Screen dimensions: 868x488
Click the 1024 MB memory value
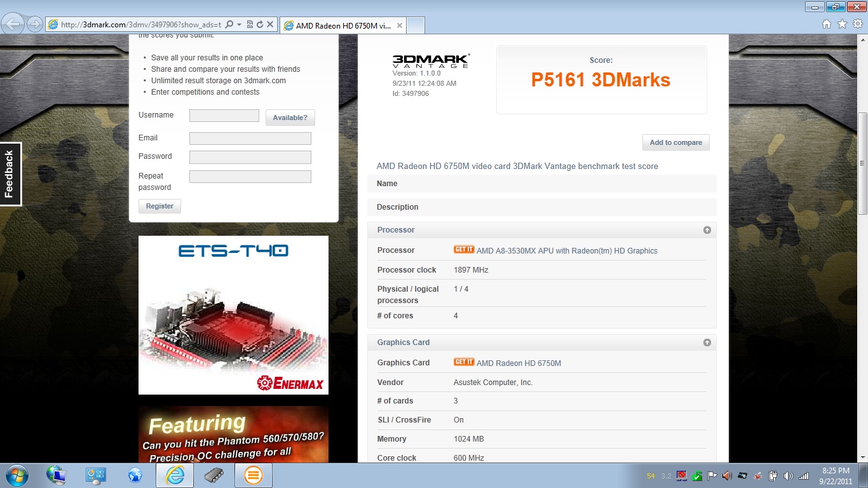tap(470, 439)
